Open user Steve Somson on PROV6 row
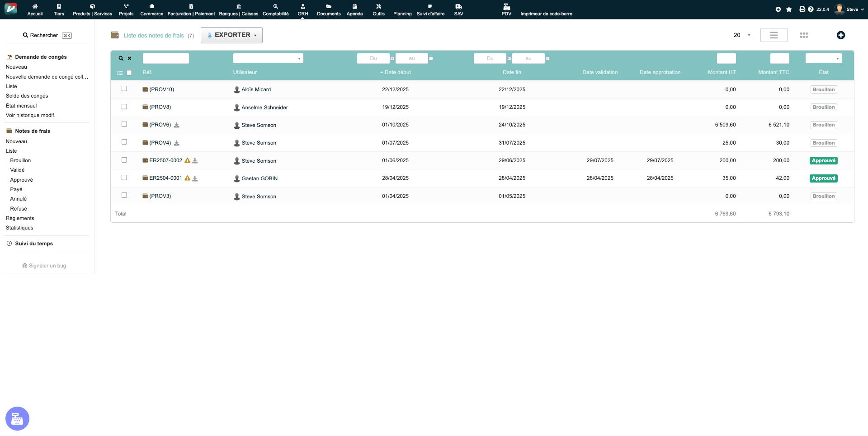Viewport: 868px width, 436px height. (x=259, y=125)
